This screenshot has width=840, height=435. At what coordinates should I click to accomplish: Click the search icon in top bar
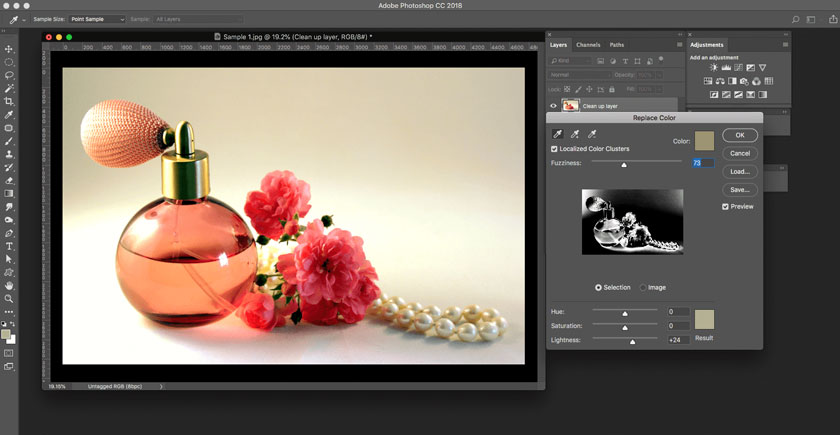coord(796,19)
